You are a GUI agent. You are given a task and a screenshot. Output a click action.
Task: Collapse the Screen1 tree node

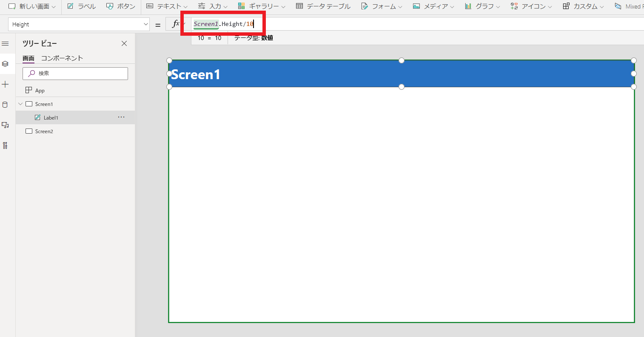20,104
